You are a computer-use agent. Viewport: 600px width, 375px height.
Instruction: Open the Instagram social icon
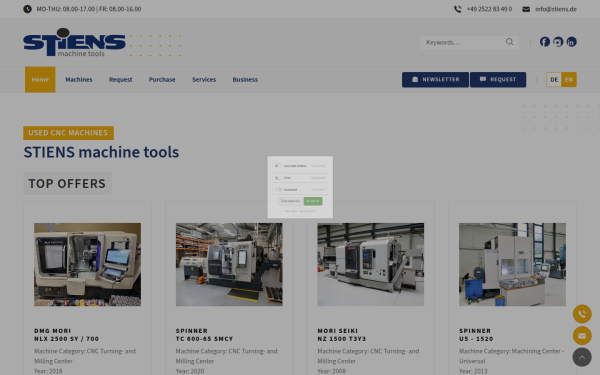[x=558, y=42]
